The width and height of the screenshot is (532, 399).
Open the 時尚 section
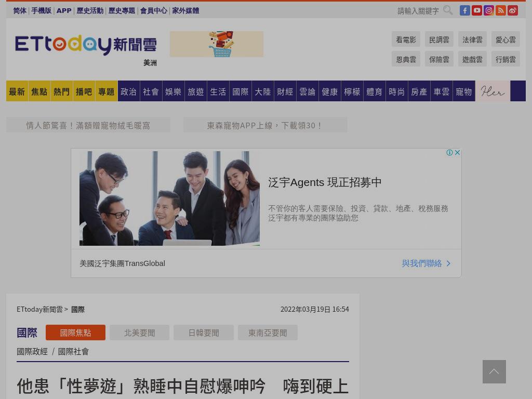click(x=397, y=91)
